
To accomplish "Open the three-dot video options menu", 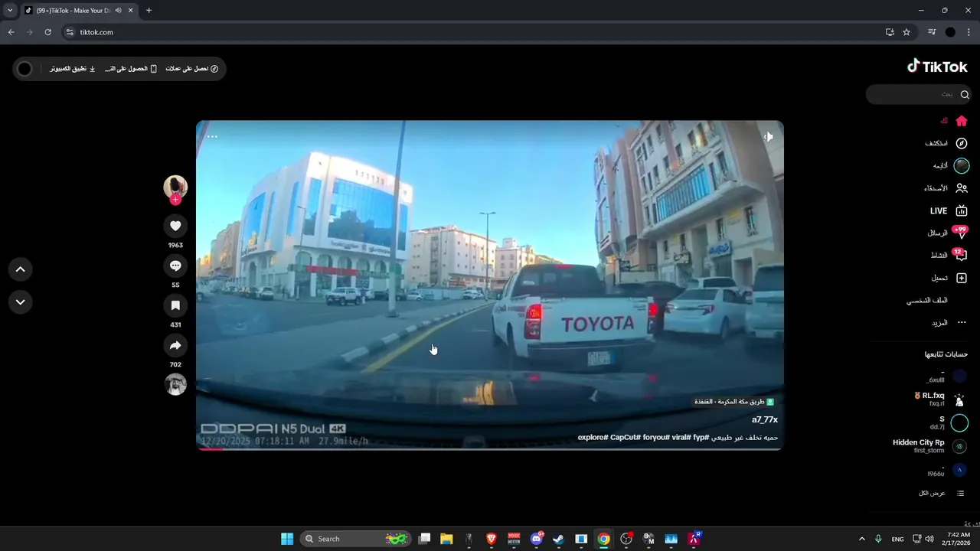I will click(212, 137).
